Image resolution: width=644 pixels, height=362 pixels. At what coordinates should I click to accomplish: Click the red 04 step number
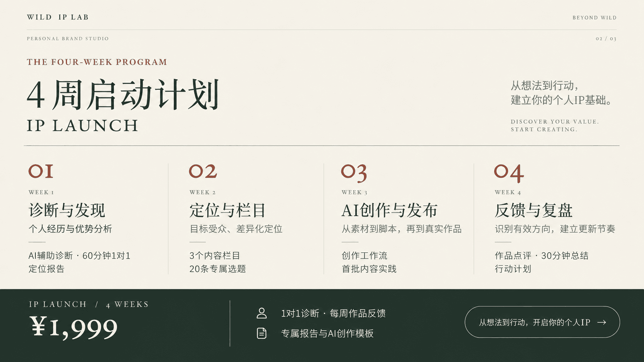509,173
